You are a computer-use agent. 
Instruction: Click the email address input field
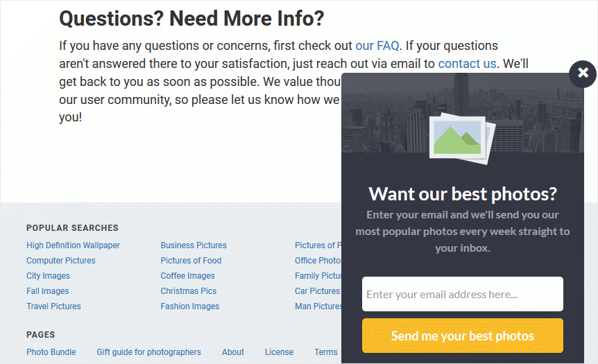point(462,294)
